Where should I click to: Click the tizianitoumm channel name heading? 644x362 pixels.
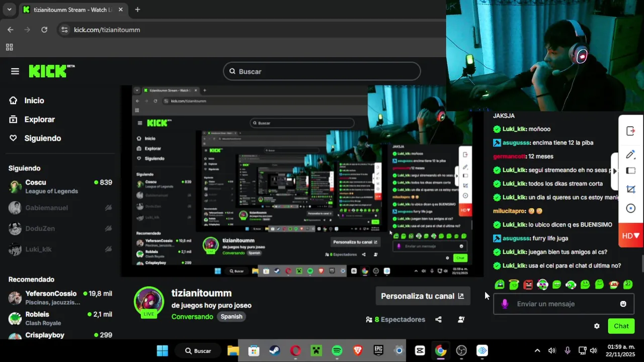click(x=201, y=293)
